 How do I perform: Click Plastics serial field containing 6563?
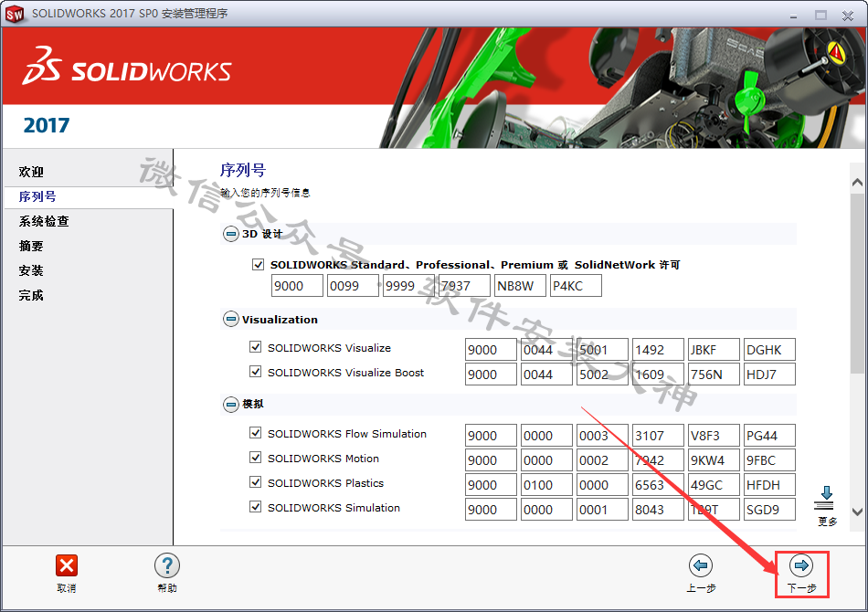click(658, 485)
